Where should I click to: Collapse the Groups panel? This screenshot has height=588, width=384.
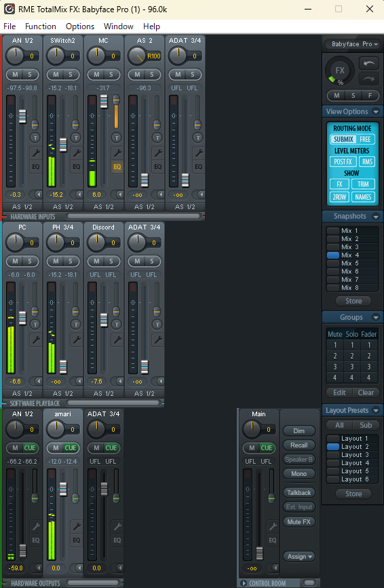[375, 317]
